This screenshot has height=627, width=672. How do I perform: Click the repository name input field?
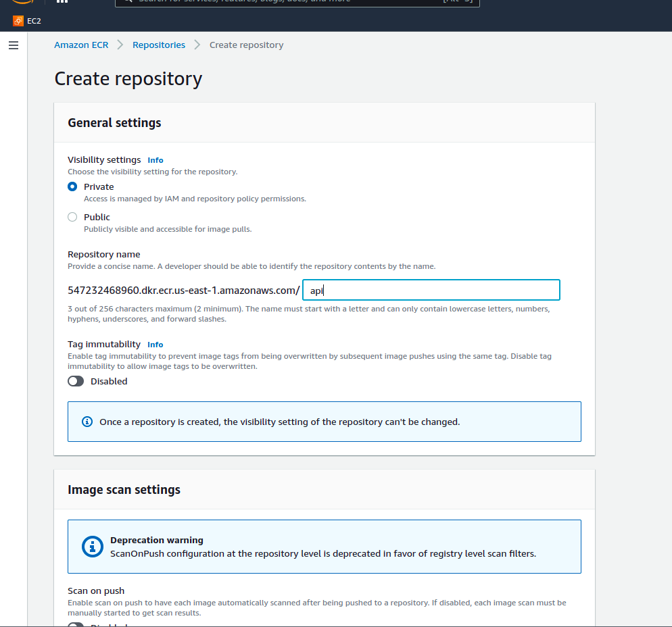(431, 290)
